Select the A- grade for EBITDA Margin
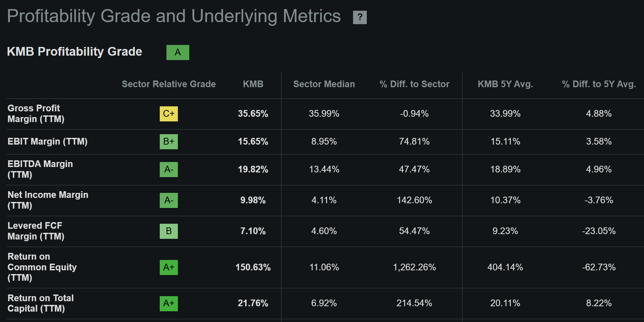Image resolution: width=644 pixels, height=322 pixels. point(169,170)
